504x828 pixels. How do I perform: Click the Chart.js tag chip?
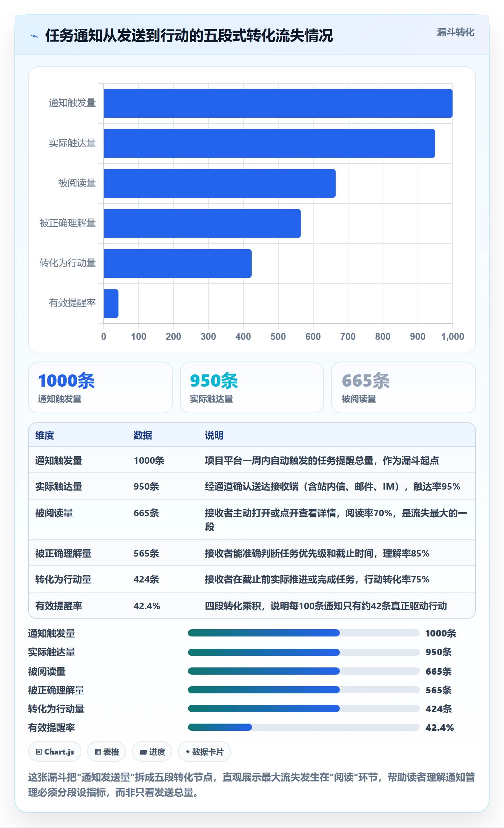pos(55,752)
